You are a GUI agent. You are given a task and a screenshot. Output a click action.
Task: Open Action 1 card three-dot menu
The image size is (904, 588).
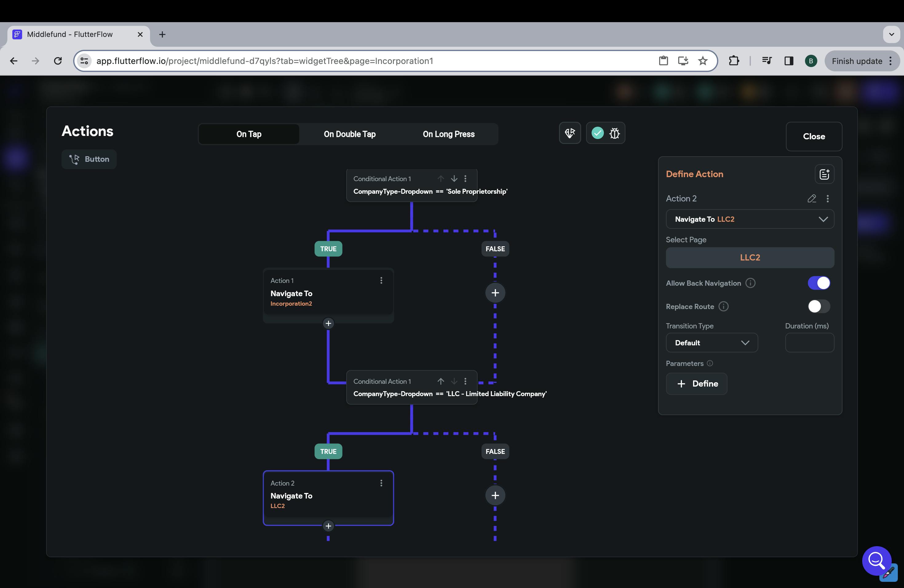[381, 280]
